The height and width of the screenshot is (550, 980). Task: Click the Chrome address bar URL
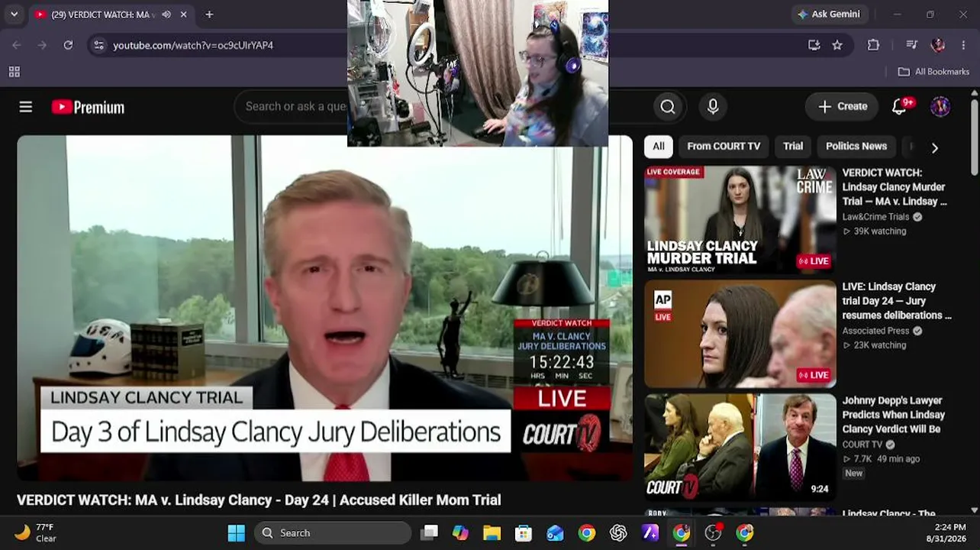tap(193, 45)
